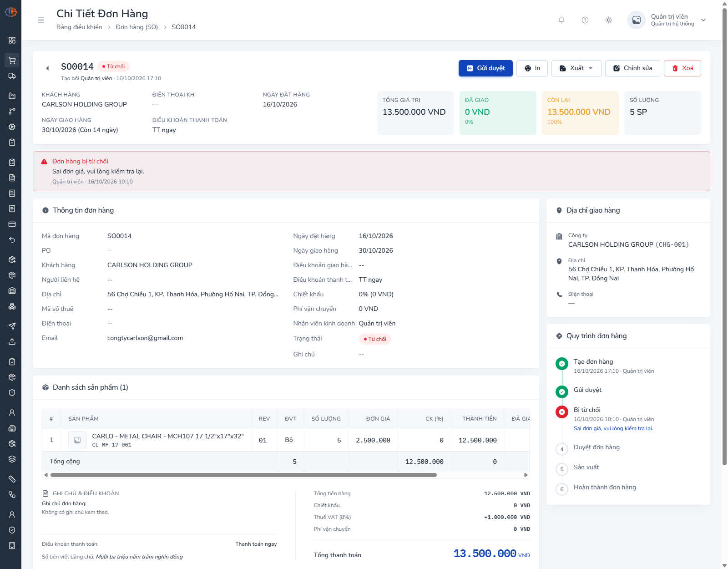Click the user avatar image in header
The height and width of the screenshot is (569, 728).
(637, 20)
